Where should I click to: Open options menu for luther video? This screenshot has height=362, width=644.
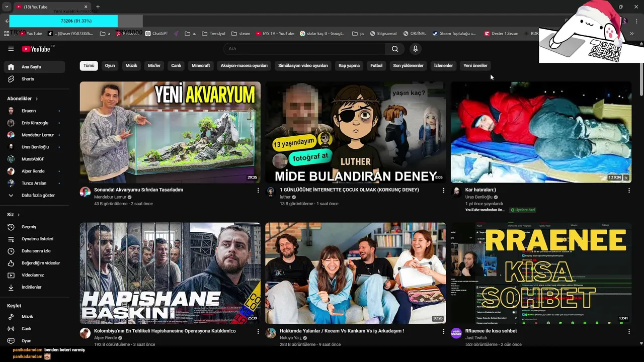[443, 191]
